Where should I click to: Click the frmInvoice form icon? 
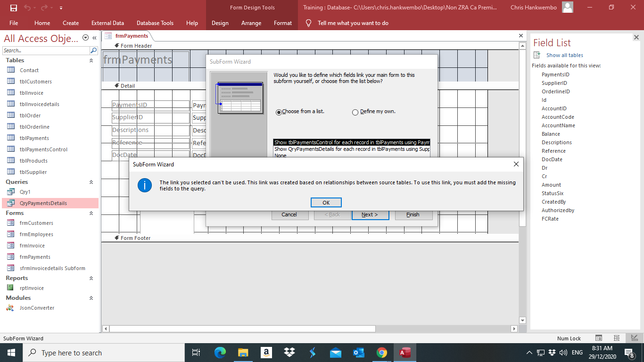11,246
